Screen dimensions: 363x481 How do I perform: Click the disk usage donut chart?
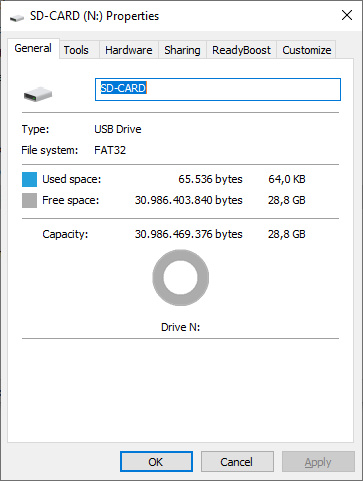[x=181, y=278]
